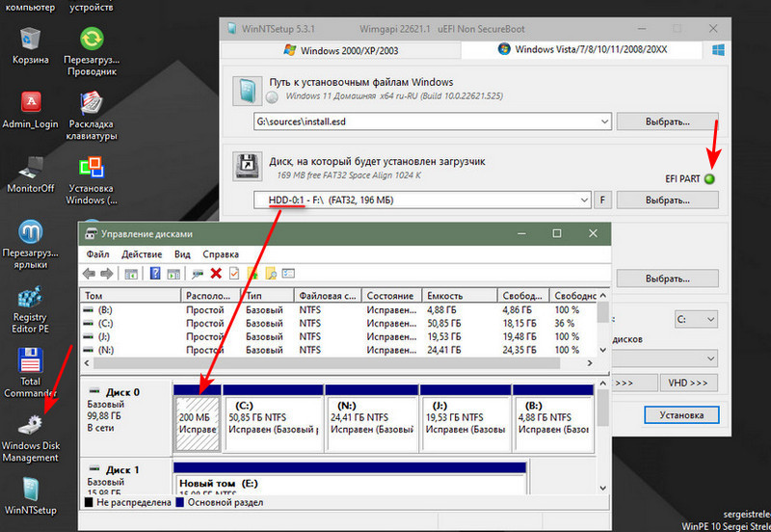The image size is (771, 532).
Task: Sort by the Том column header
Action: [131, 296]
